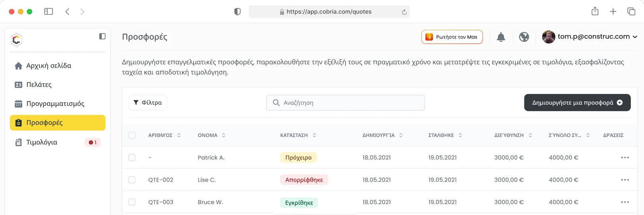Open notifications bell icon
The image size is (644, 215).
501,37
